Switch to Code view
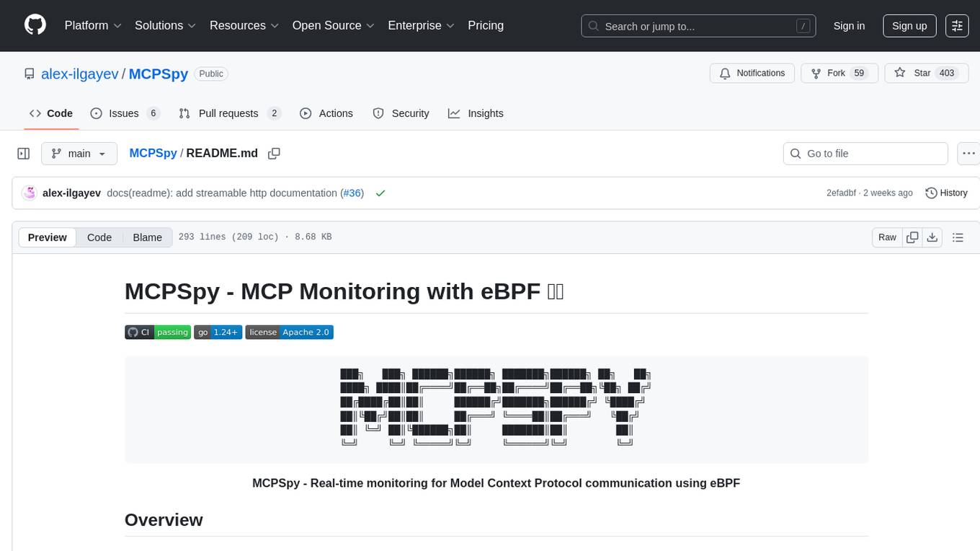980x551 pixels. 99,237
